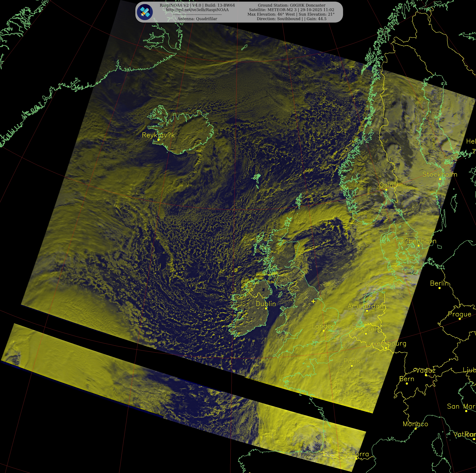Open the qsl.net RaspiNOAA URL link
Screen dimensions: 476x473
197,10
